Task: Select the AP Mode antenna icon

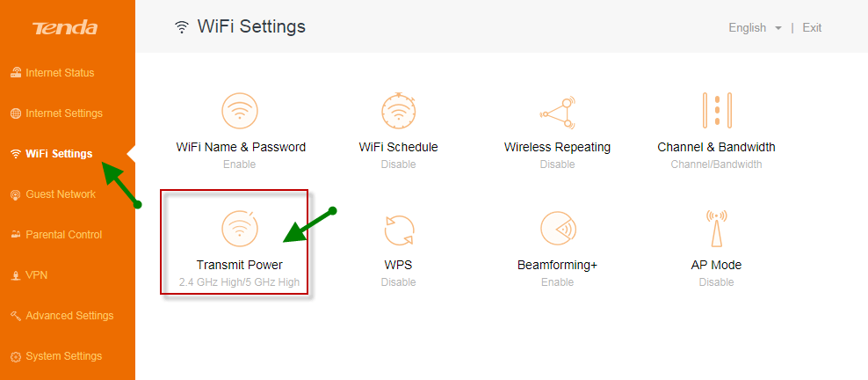Action: (716, 228)
